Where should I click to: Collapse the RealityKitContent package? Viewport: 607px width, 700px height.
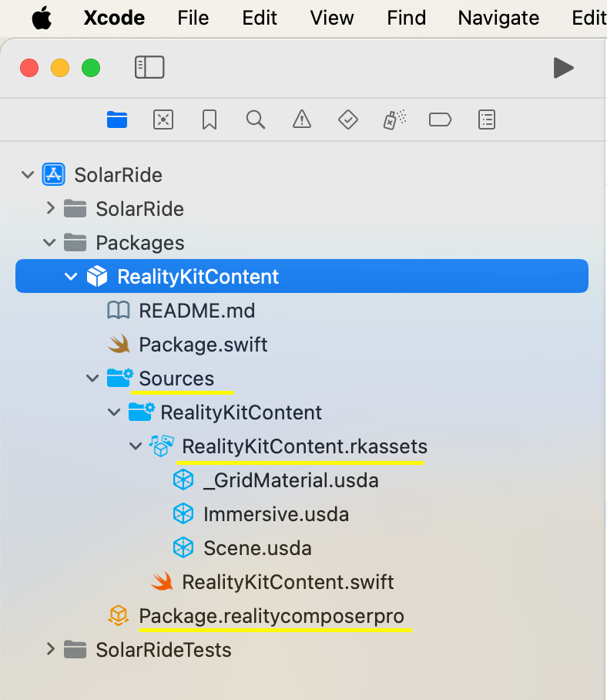tap(71, 275)
